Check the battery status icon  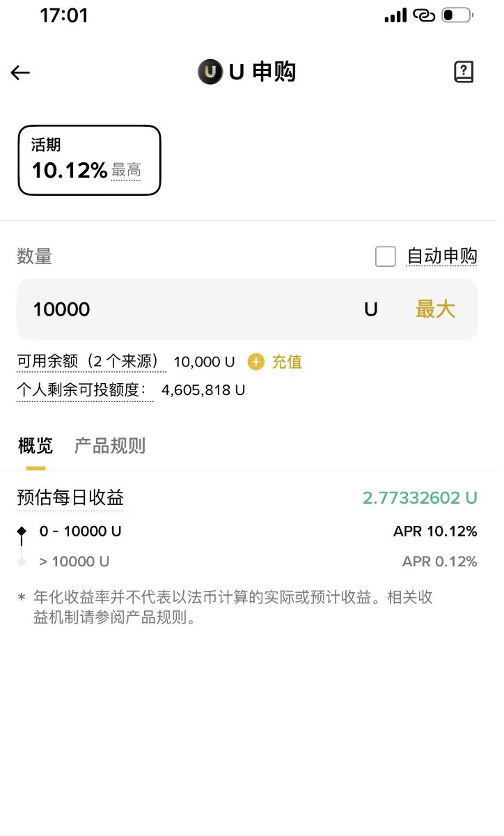coord(457,15)
